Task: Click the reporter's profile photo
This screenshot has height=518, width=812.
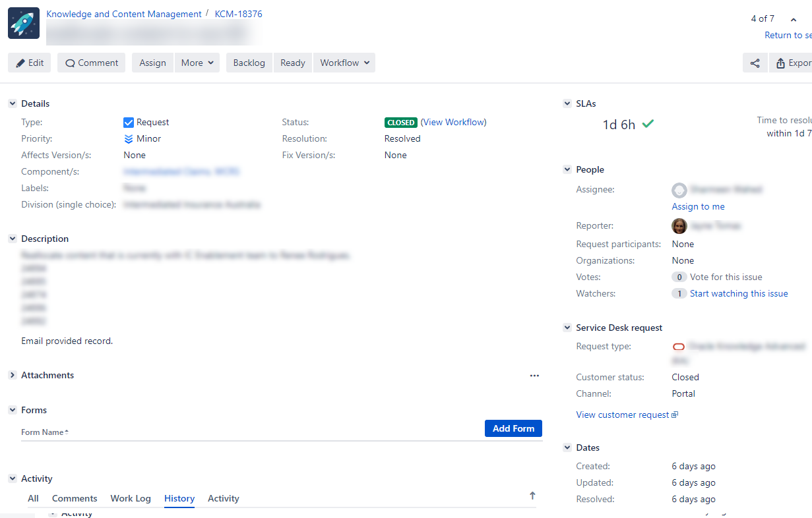Action: click(x=679, y=226)
